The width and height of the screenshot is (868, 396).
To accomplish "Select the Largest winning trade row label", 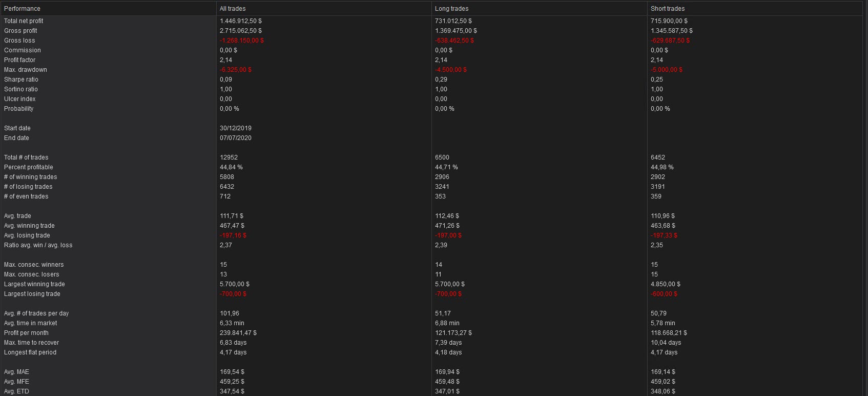I will (x=34, y=284).
